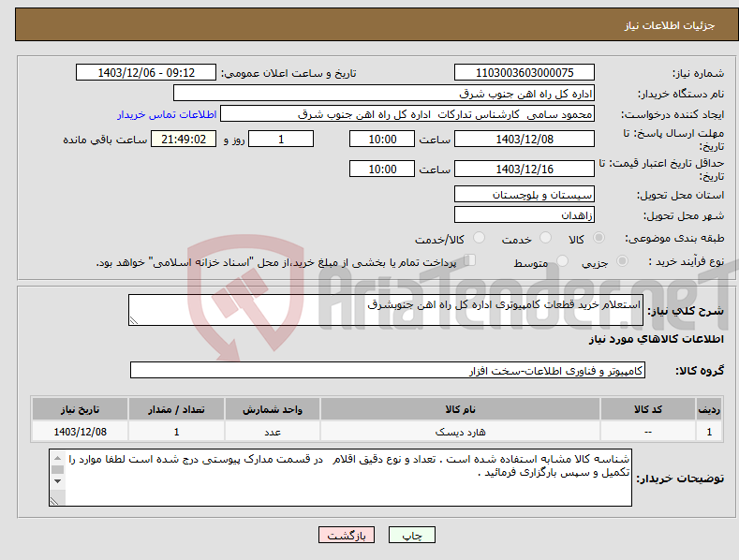Image resolution: width=739 pixels, height=560 pixels.
Task: Select the جزیی purchase type radio
Action: pyautogui.click(x=622, y=260)
